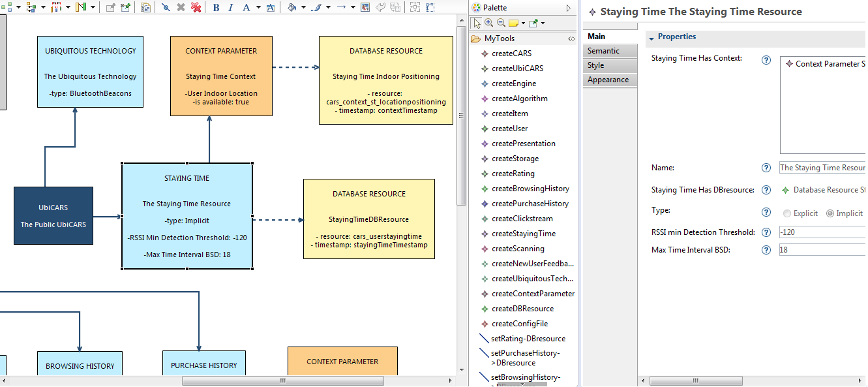
Task: Click the palette zoom in magnifier
Action: coord(489,23)
